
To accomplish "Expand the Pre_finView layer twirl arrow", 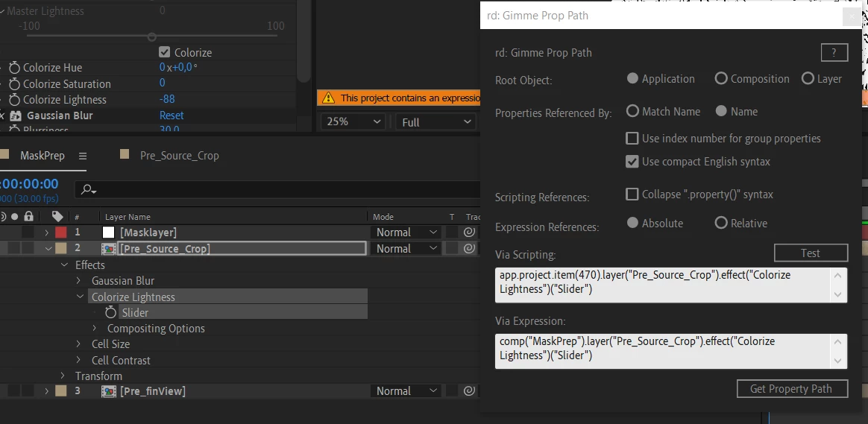I will coord(47,390).
